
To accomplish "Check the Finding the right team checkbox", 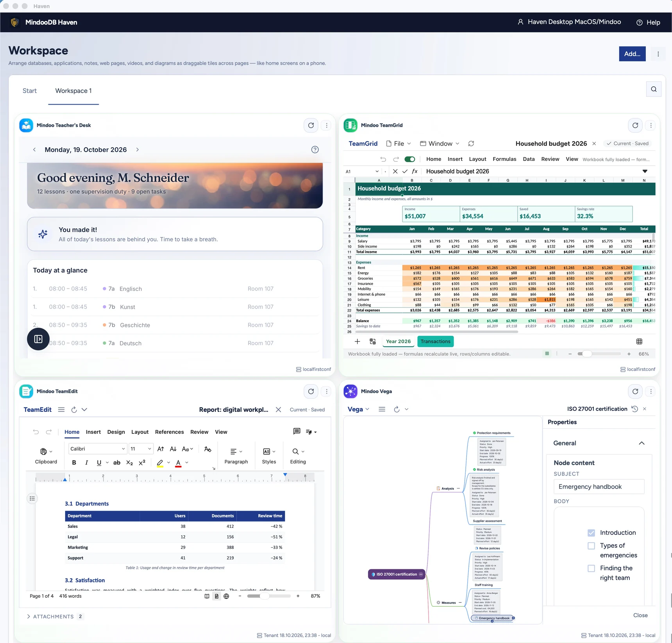I will point(591,568).
